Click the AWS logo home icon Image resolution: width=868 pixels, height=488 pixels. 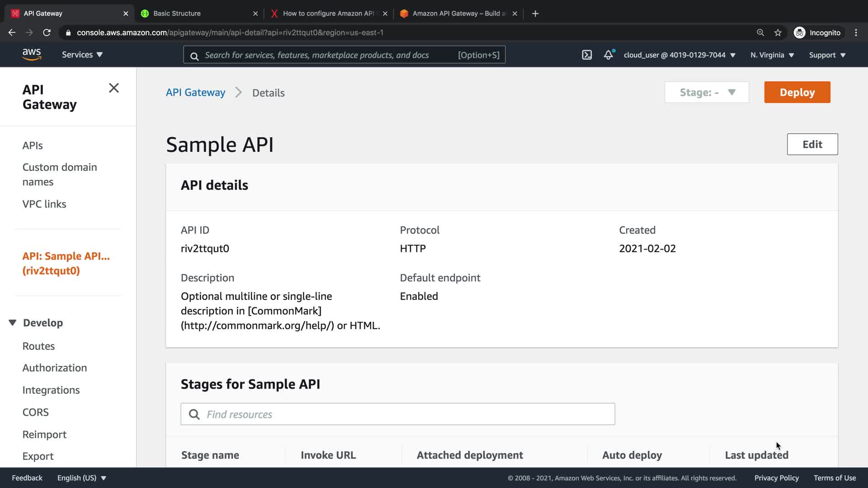(x=32, y=55)
